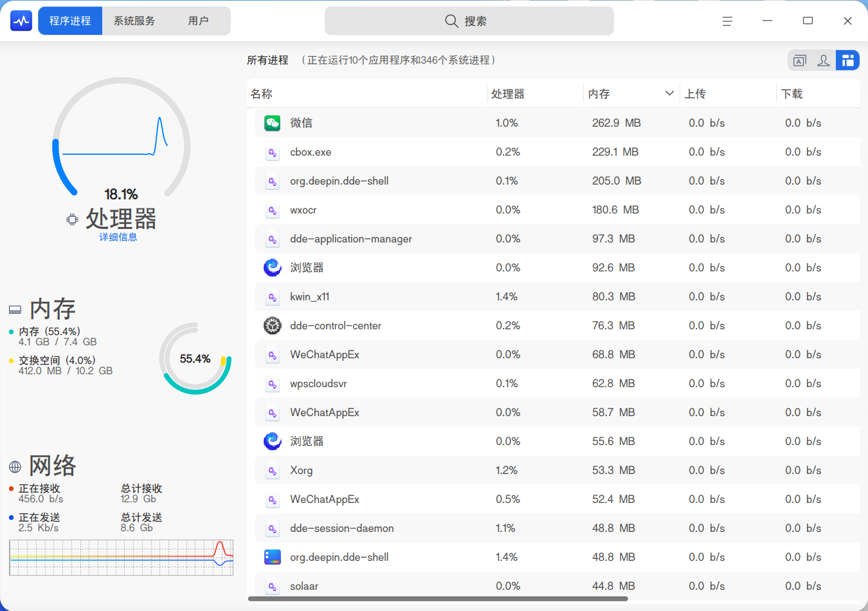Click the 正在接收 network label
This screenshot has height=611, width=868.
click(39, 489)
